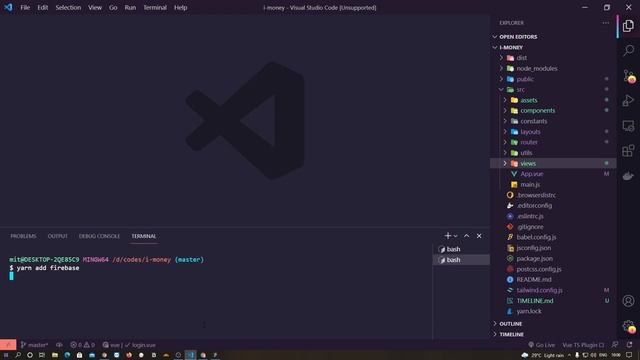Expand the layouts folder
The height and width of the screenshot is (360, 640).
(553, 132)
